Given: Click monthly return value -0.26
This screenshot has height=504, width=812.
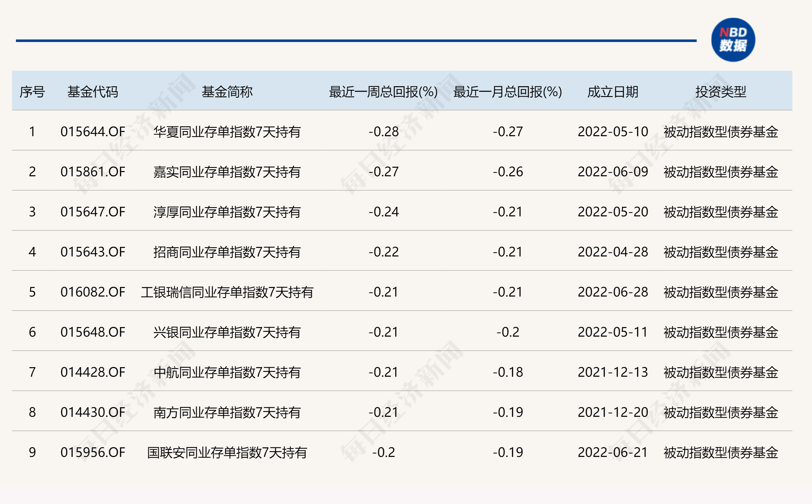Looking at the screenshot, I should [508, 172].
